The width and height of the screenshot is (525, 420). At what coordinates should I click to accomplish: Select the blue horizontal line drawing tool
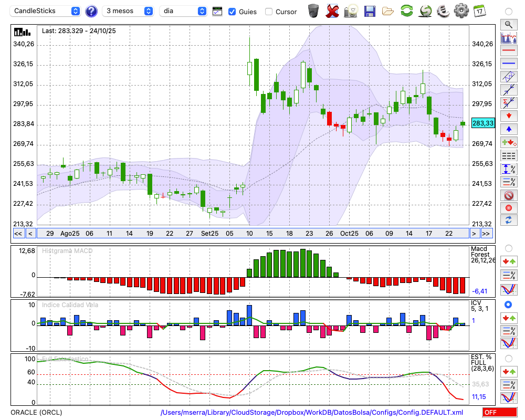(508, 64)
